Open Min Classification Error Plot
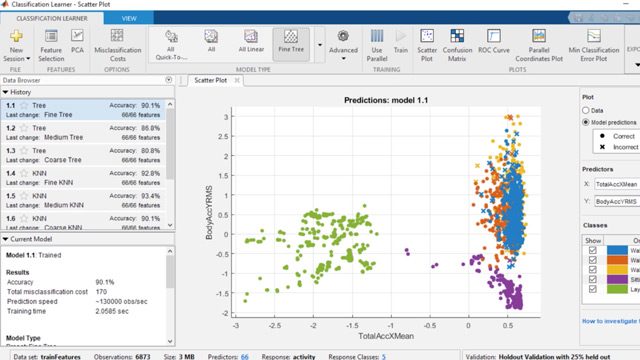Screen dimensions: 640x360 (x=593, y=45)
